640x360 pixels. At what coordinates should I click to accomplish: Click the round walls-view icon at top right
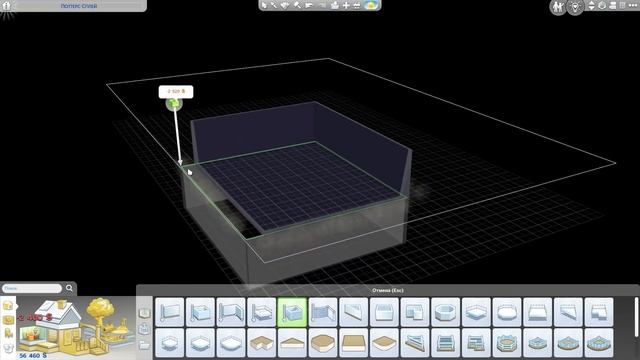pyautogui.click(x=602, y=5)
